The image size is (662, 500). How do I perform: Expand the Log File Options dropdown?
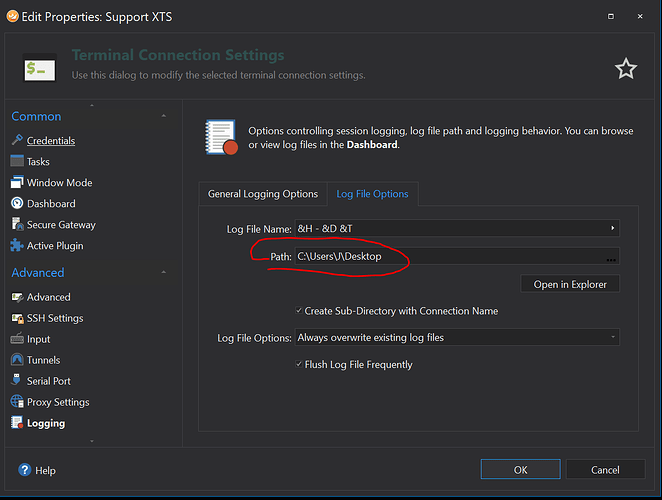point(612,338)
